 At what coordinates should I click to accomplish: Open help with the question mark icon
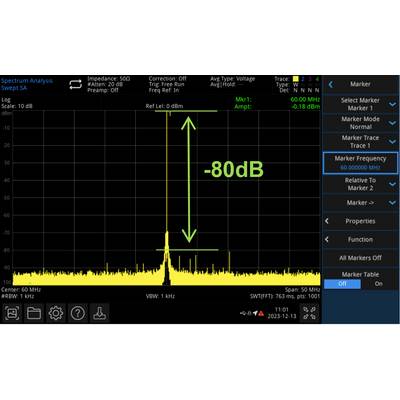coord(78,313)
